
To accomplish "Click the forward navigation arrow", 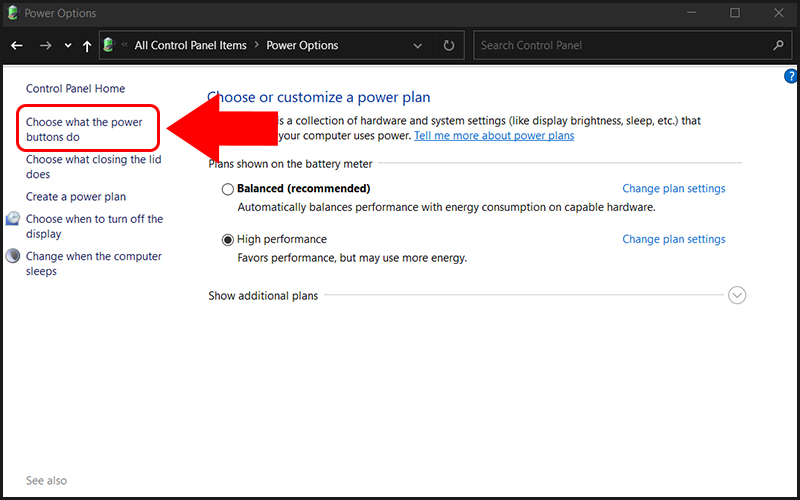I will pos(45,46).
